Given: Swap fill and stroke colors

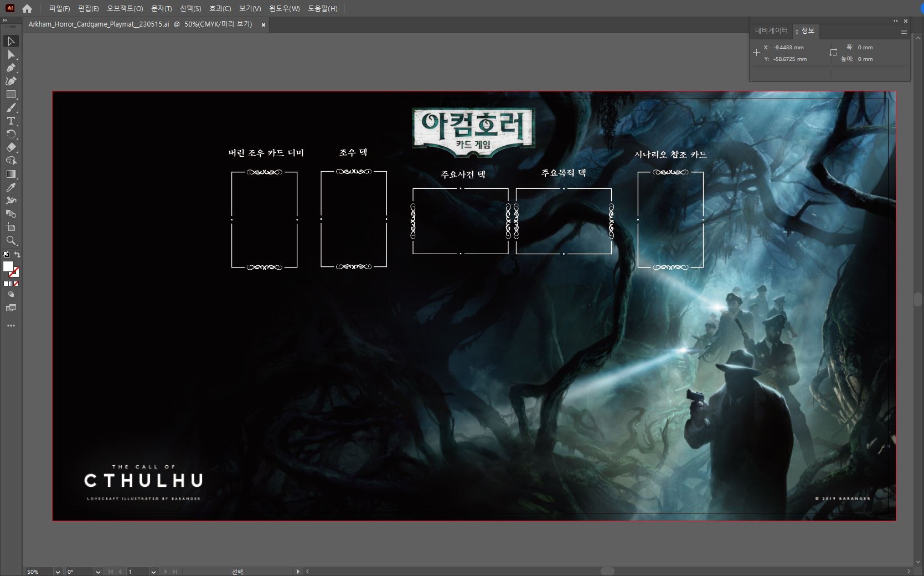Looking at the screenshot, I should pyautogui.click(x=17, y=255).
